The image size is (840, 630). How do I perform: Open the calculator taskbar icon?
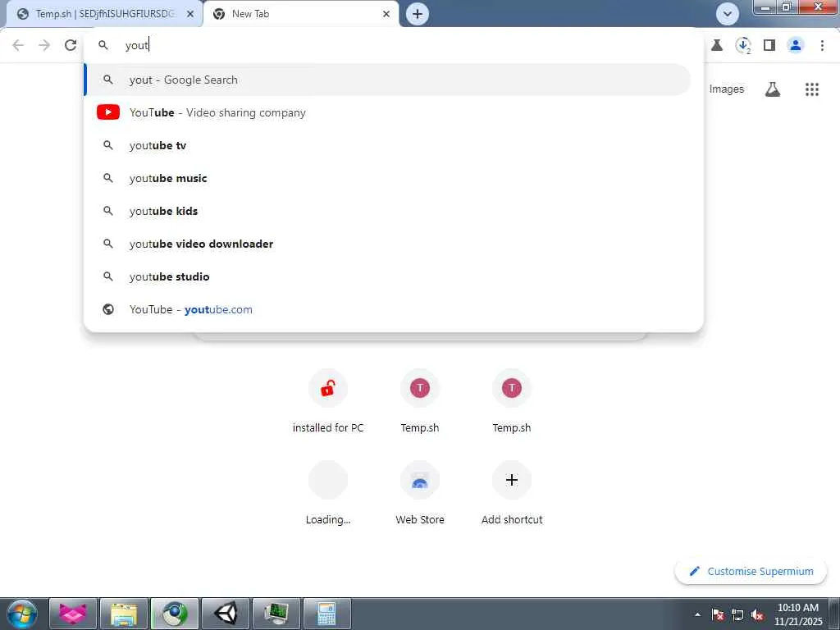[327, 614]
